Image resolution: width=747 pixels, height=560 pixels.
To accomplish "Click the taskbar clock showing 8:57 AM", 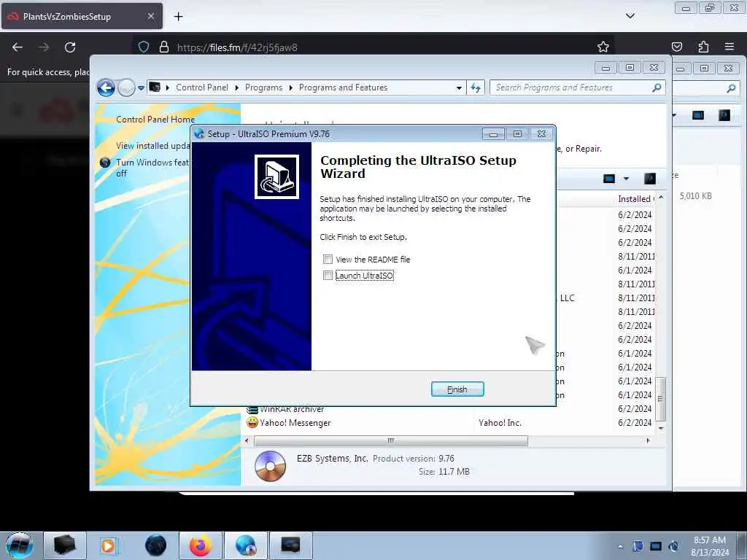I will [710, 546].
